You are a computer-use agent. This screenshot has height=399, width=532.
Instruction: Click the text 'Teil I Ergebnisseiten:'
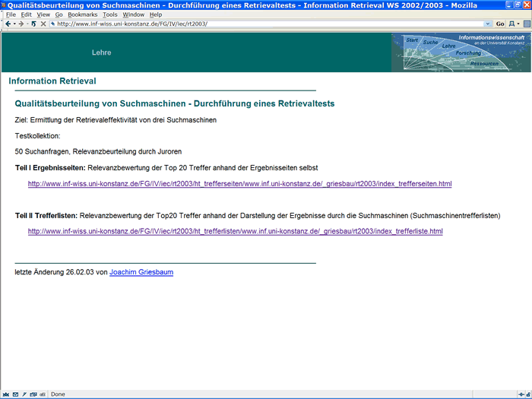tap(50, 168)
